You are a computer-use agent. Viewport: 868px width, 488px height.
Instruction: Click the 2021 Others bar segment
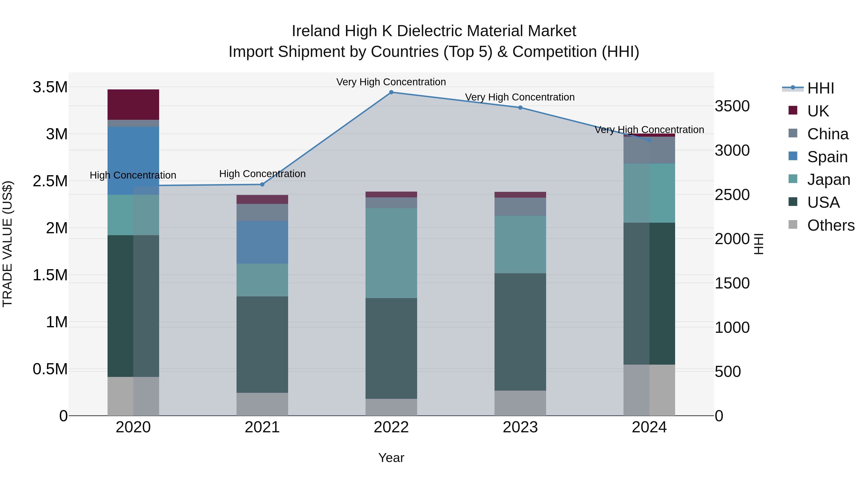pos(262,404)
